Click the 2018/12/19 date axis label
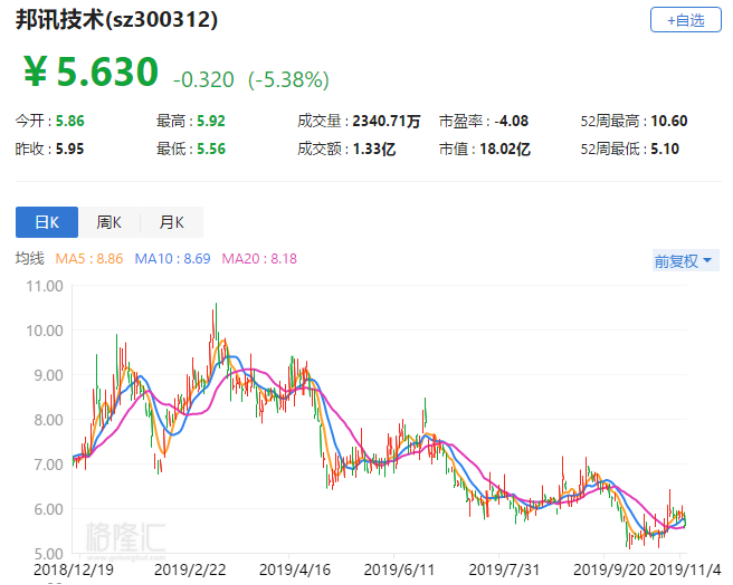Screen dimensions: 733x585 click(x=73, y=570)
